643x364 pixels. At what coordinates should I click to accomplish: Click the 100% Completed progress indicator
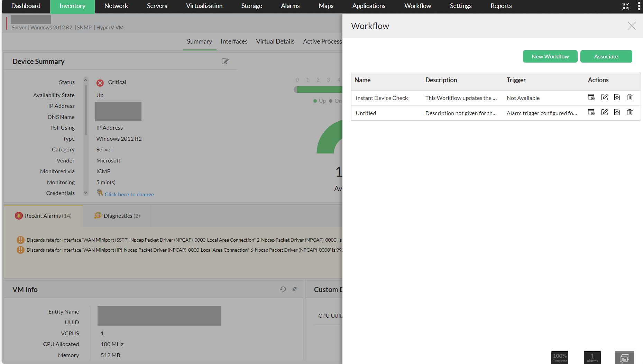[x=559, y=357]
